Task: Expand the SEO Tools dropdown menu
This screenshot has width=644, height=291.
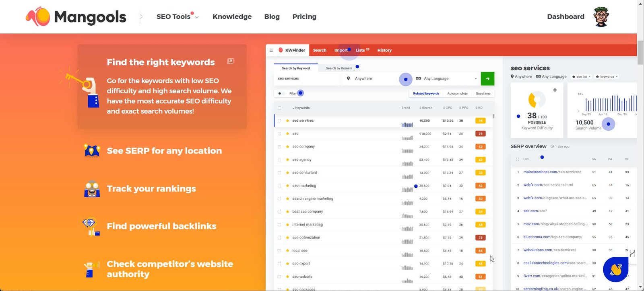Action: pos(178,16)
